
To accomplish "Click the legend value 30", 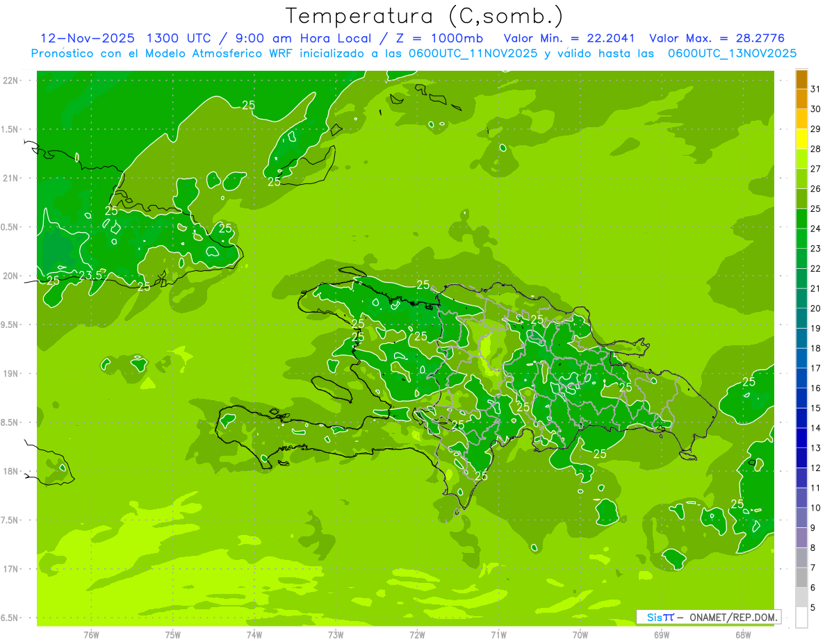I will point(816,109).
